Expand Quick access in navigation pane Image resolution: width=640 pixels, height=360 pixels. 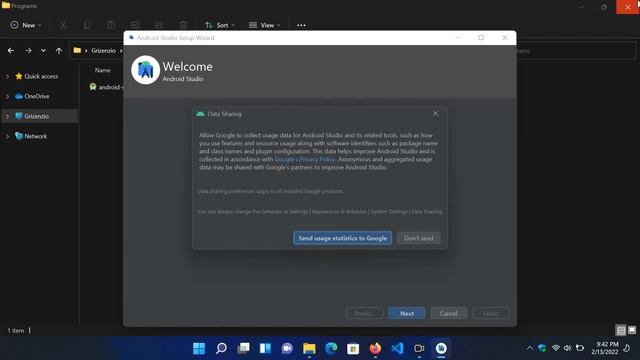click(x=7, y=76)
